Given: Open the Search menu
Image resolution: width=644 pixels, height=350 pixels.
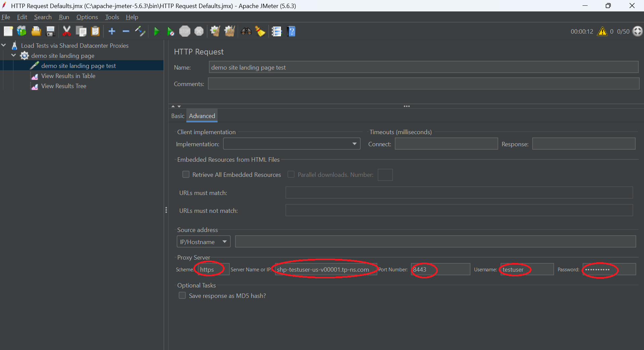Looking at the screenshot, I should 43,17.
